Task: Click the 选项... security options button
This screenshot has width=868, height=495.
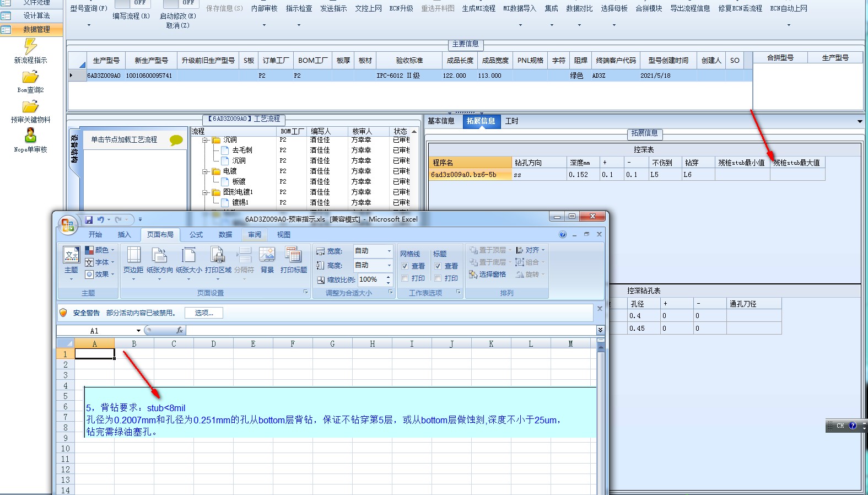Action: click(204, 313)
